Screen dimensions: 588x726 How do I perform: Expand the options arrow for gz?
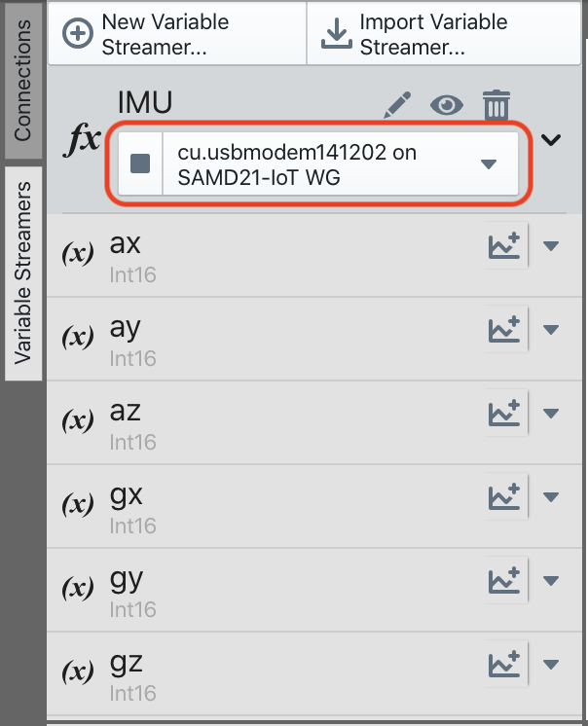click(x=551, y=666)
